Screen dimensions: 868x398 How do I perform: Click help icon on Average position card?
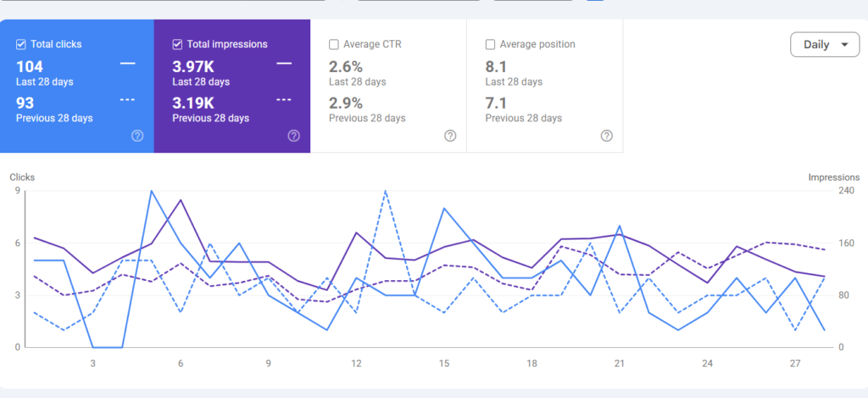[x=607, y=136]
